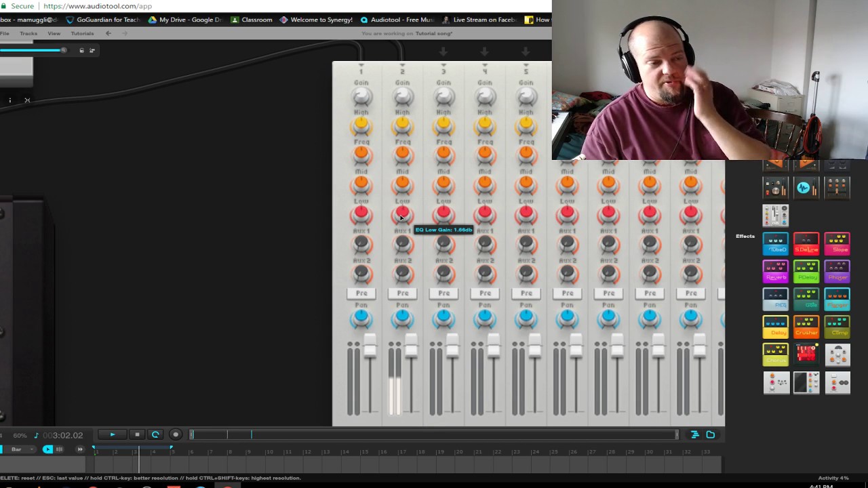Add the Crusher effect pedal
The image size is (868, 488).
click(806, 327)
